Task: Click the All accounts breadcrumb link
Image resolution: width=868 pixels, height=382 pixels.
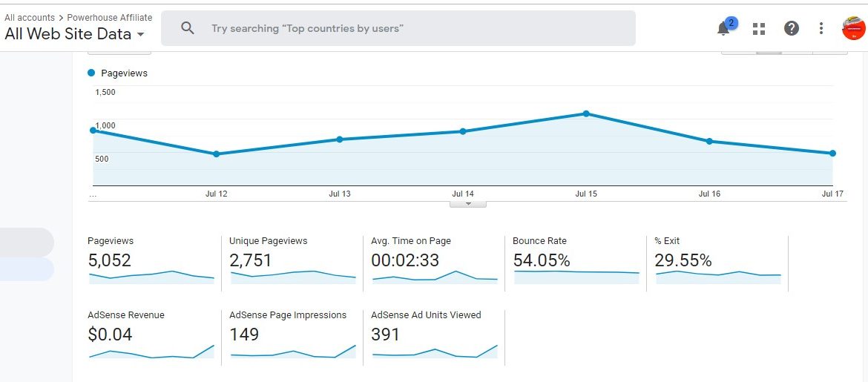Action: 30,18
